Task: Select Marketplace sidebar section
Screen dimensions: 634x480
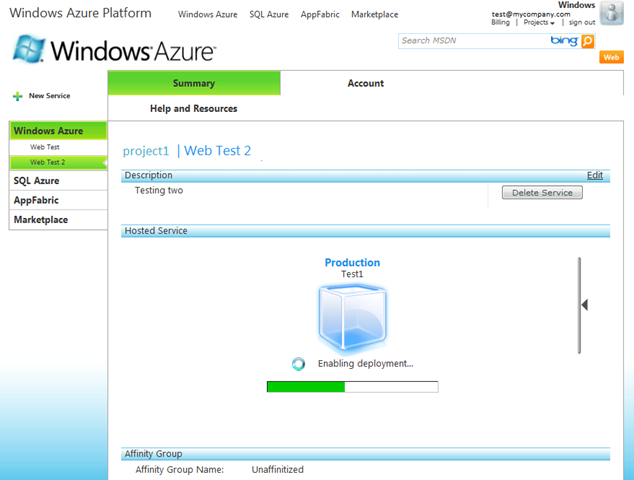Action: point(58,220)
